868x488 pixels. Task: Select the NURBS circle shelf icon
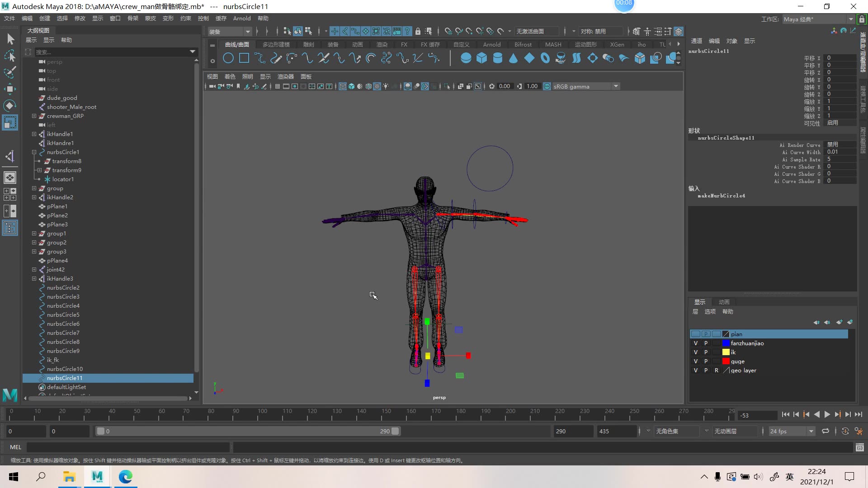[x=228, y=58]
